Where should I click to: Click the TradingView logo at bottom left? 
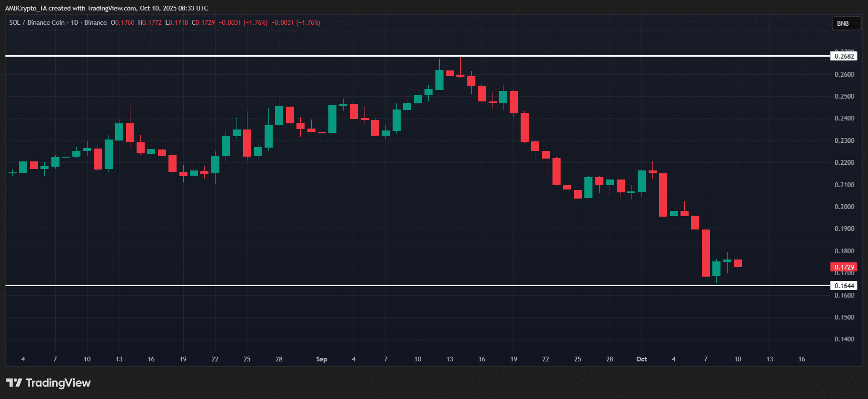coord(49,383)
